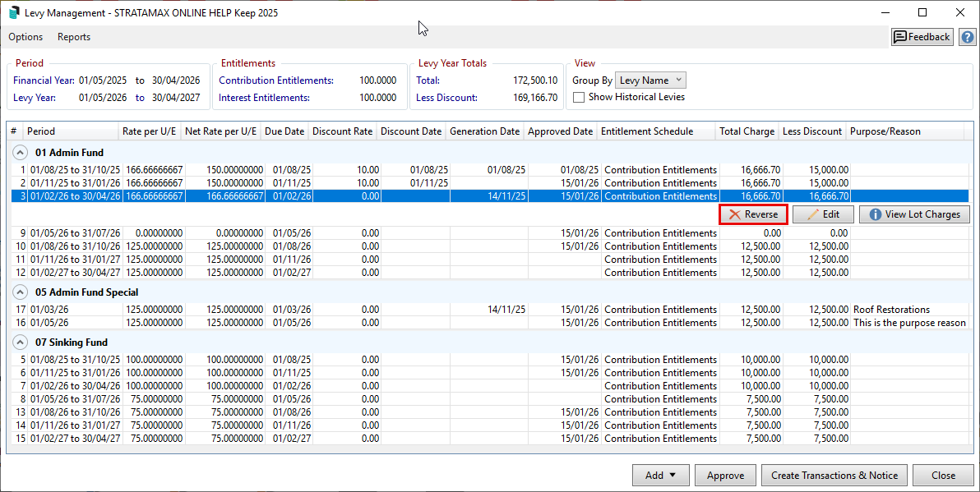Click Create Transactions & Notice button

coord(834,475)
